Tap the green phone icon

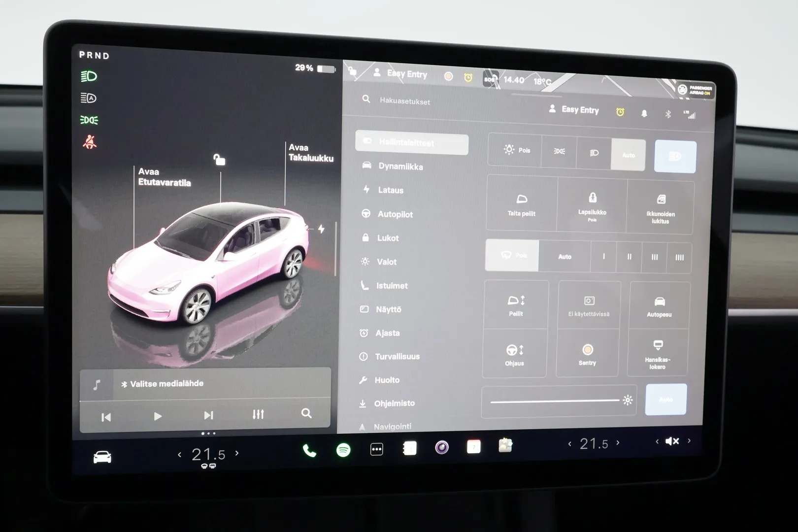(309, 451)
